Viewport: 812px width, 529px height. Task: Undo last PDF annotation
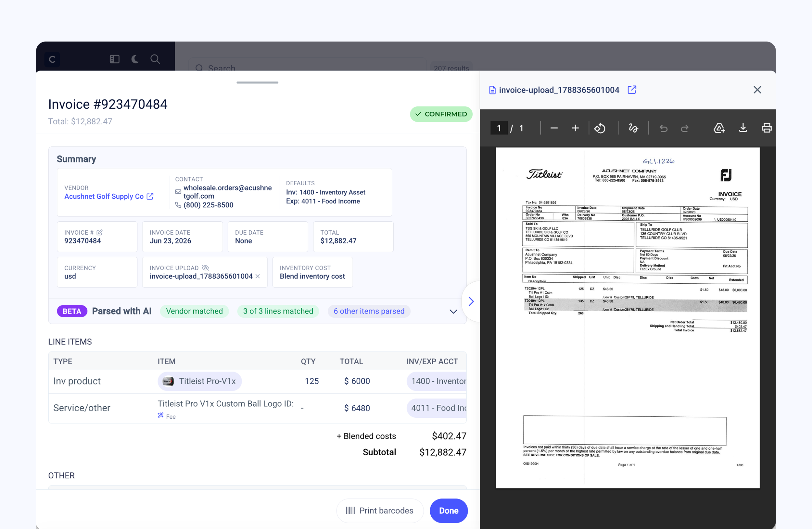coord(663,128)
